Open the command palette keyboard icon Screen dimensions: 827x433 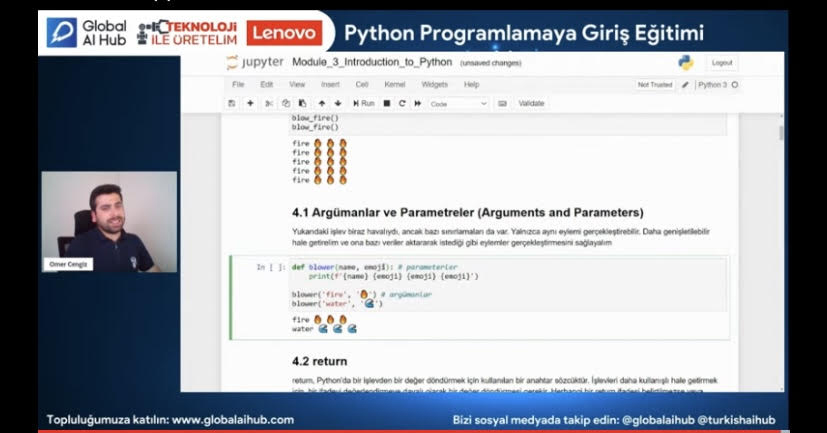[502, 103]
